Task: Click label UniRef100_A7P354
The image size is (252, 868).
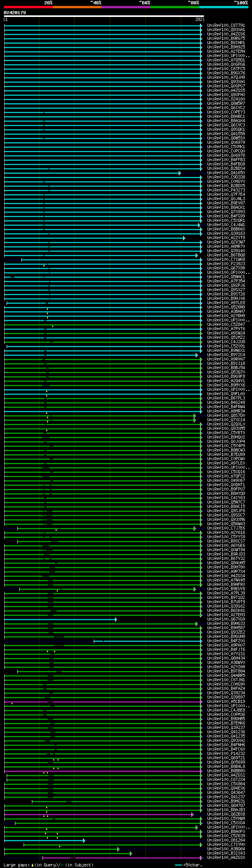Action: click(226, 281)
